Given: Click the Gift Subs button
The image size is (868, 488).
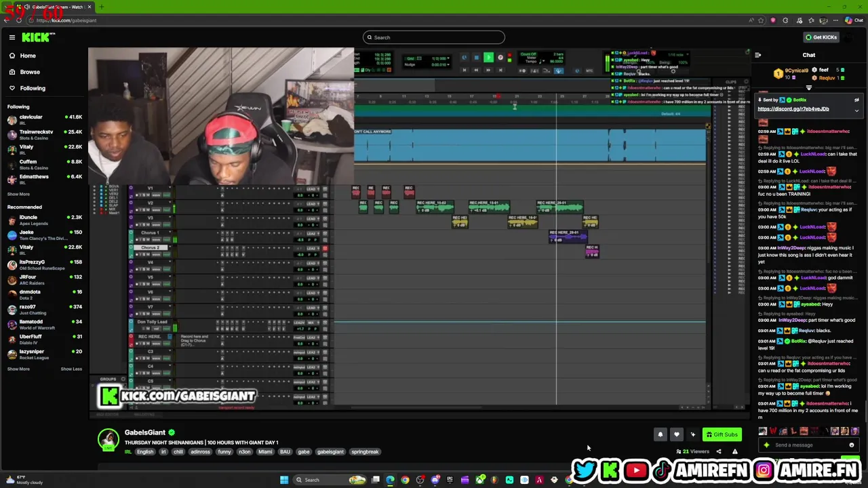Looking at the screenshot, I should (x=722, y=435).
